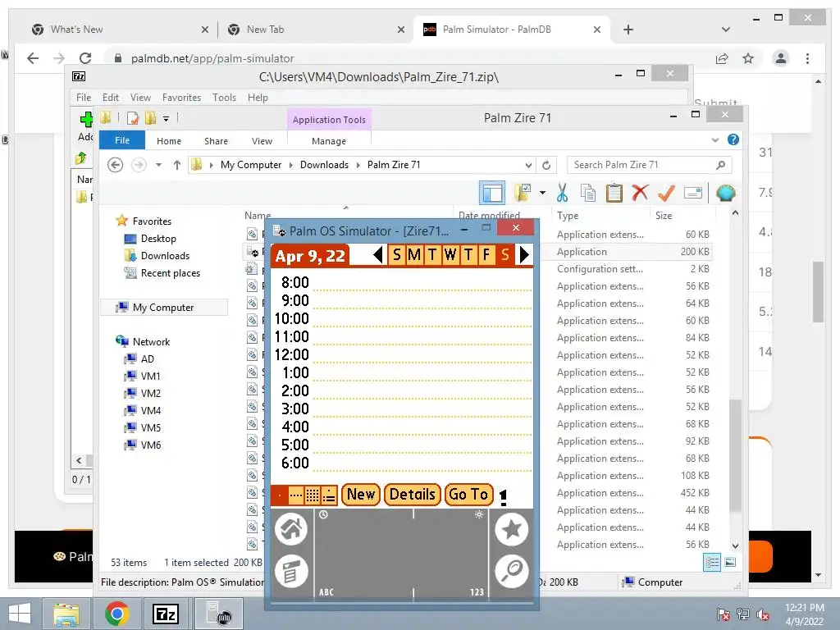Click the Paste clipboard icon
This screenshot has width=840, height=630.
pyautogui.click(x=614, y=193)
